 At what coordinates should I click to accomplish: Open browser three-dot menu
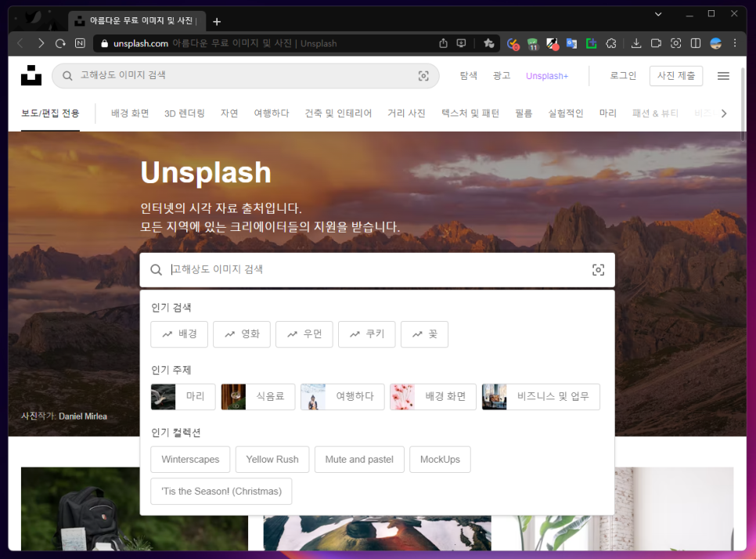[735, 43]
